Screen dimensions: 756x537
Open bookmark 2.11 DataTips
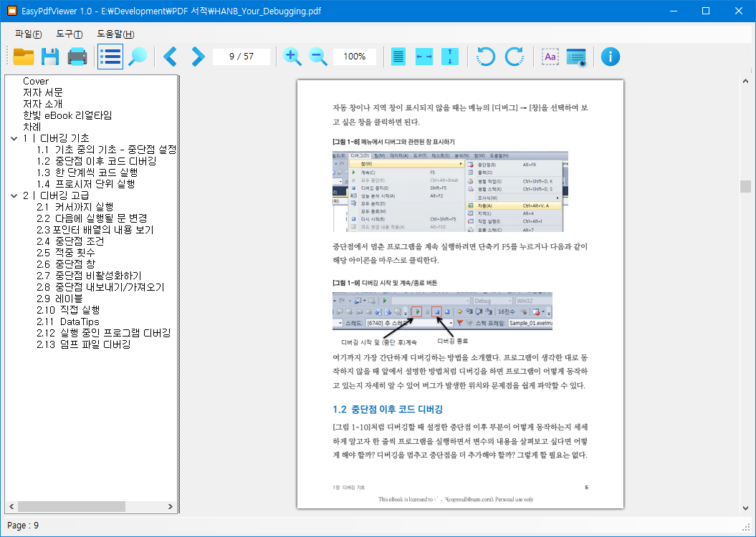[68, 321]
